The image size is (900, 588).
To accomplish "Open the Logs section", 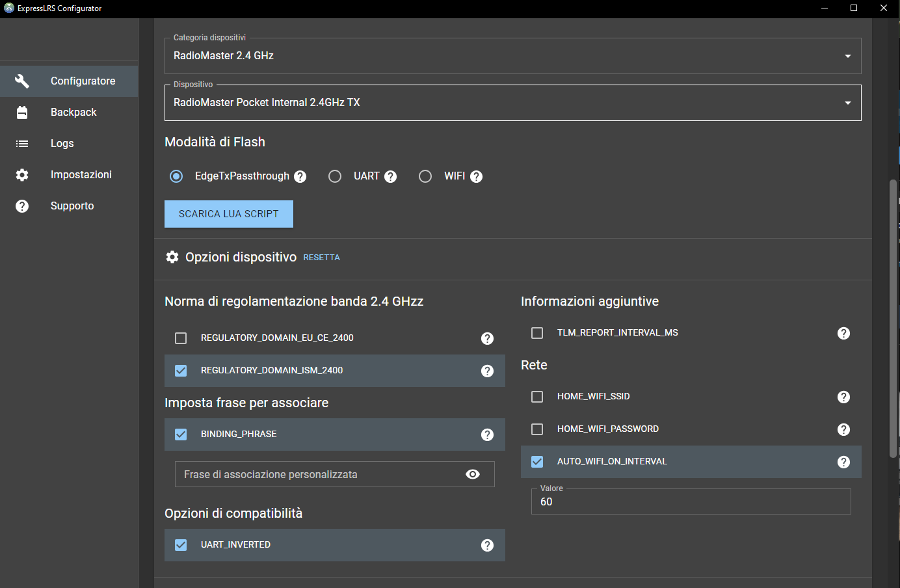I will [x=69, y=144].
